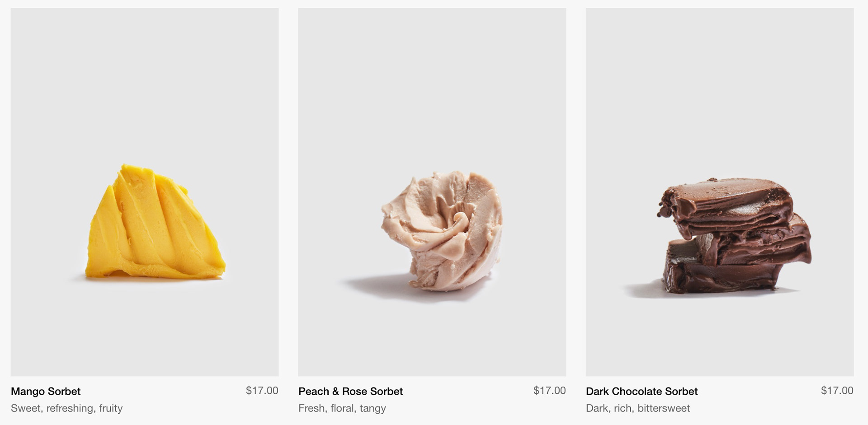Image resolution: width=868 pixels, height=425 pixels.
Task: Click the Peach & Rose Sorbet title
Action: pyautogui.click(x=350, y=391)
